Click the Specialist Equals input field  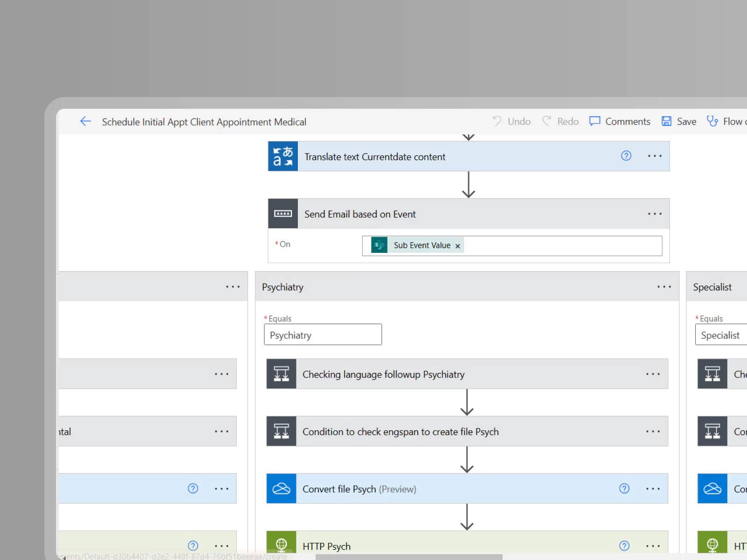[x=721, y=335]
